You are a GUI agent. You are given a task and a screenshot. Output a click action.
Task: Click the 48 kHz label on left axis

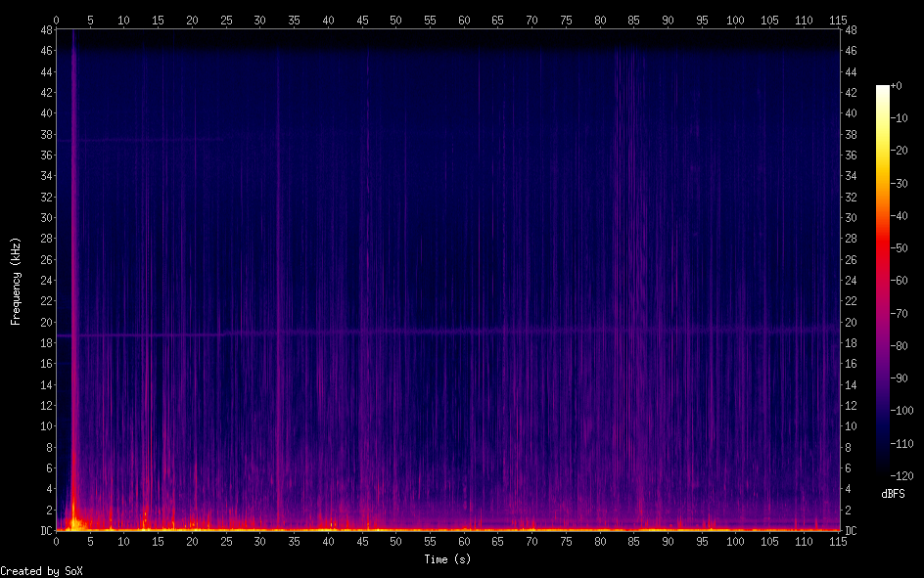pos(44,29)
